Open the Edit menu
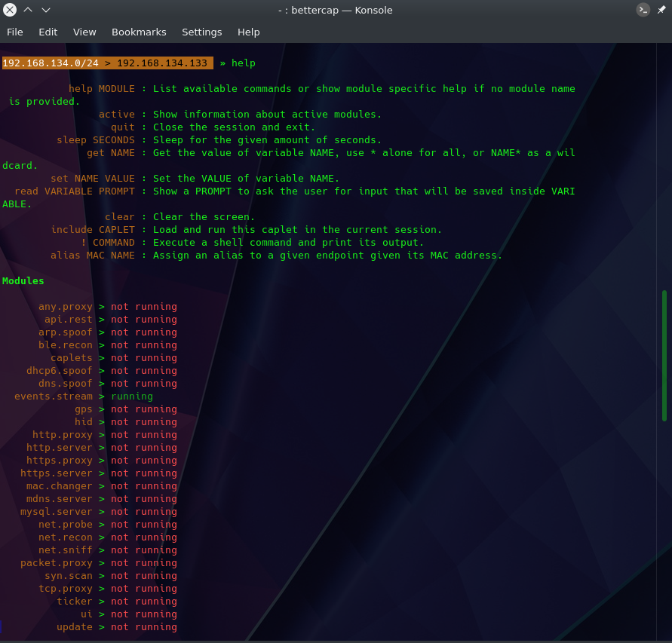The height and width of the screenshot is (643, 672). 48,32
